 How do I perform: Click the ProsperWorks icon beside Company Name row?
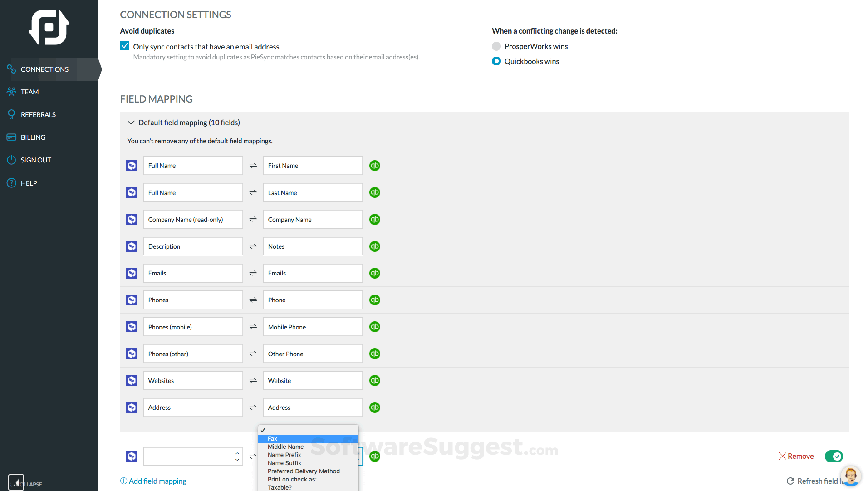[132, 220]
